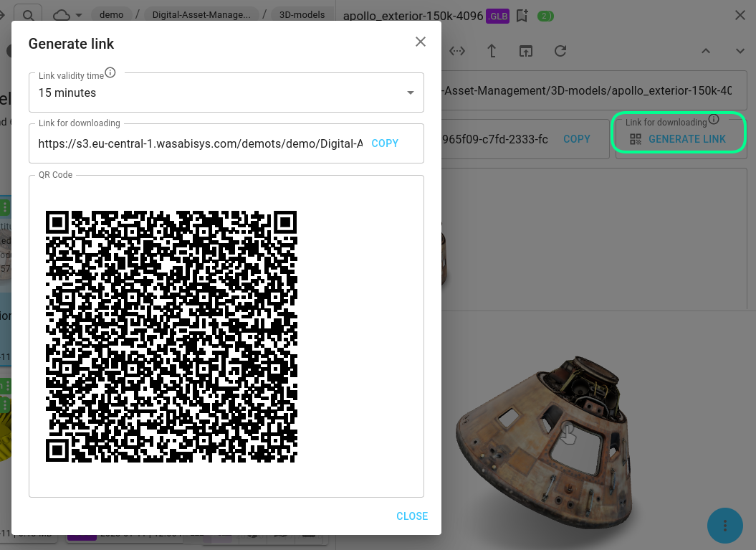756x550 pixels.
Task: Navigate to the demo breadcrumb item
Action: (112, 14)
